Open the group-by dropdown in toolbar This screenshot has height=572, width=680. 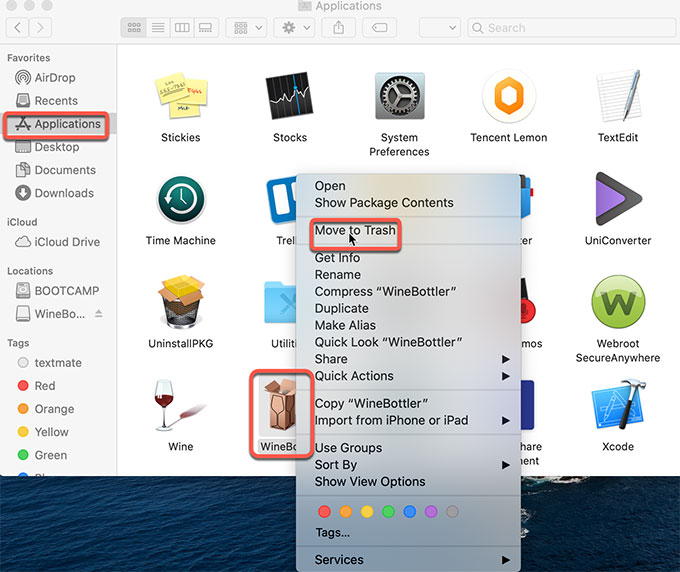247,28
